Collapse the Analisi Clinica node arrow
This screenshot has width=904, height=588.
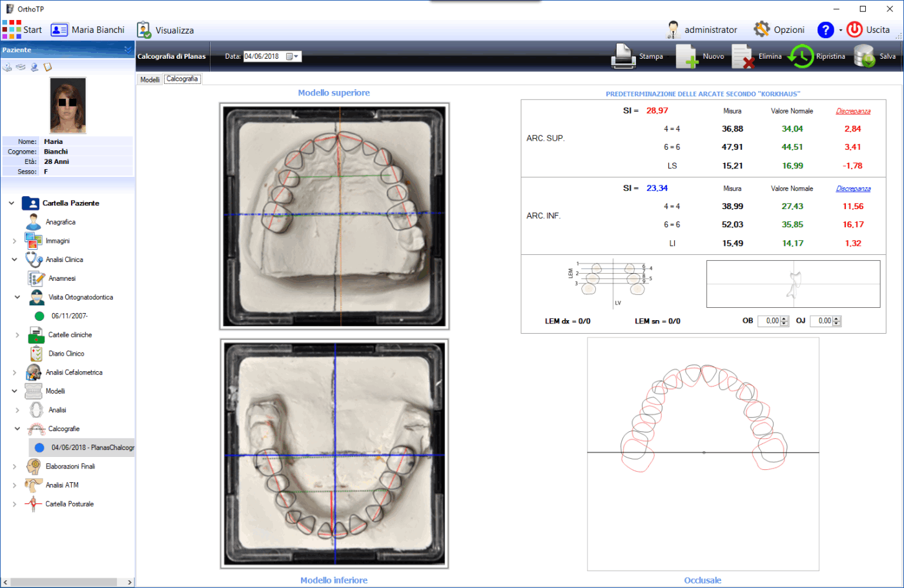(15, 259)
